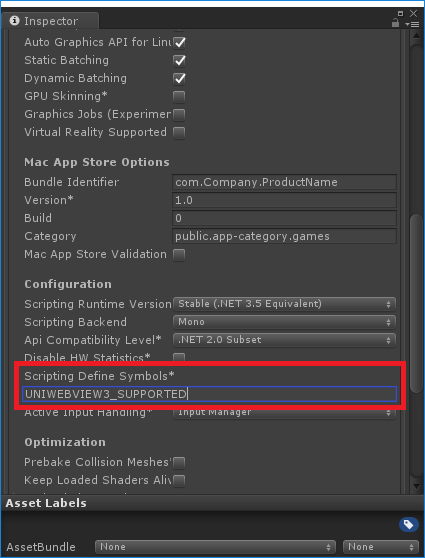Viewport: 425px width, 558px height.
Task: Click the Scripting Runtime Version label
Action: click(x=98, y=304)
